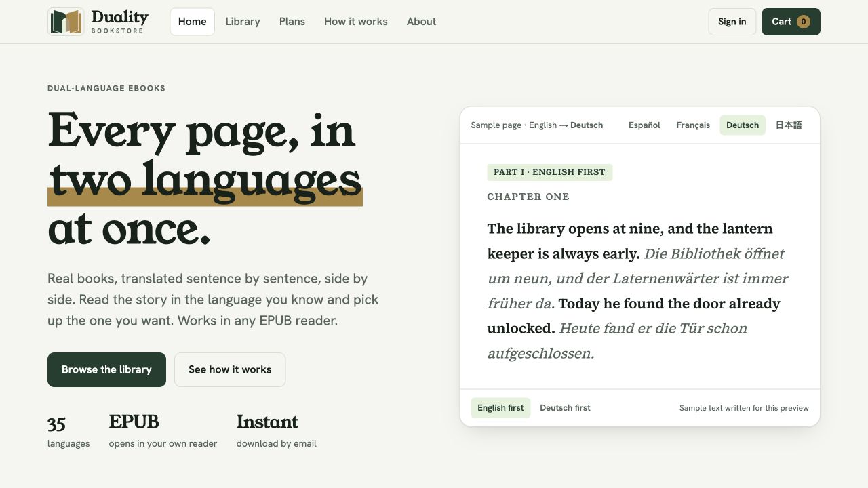Select the Deutsch language tab
Image resolution: width=868 pixels, height=488 pixels.
pyautogui.click(x=743, y=125)
